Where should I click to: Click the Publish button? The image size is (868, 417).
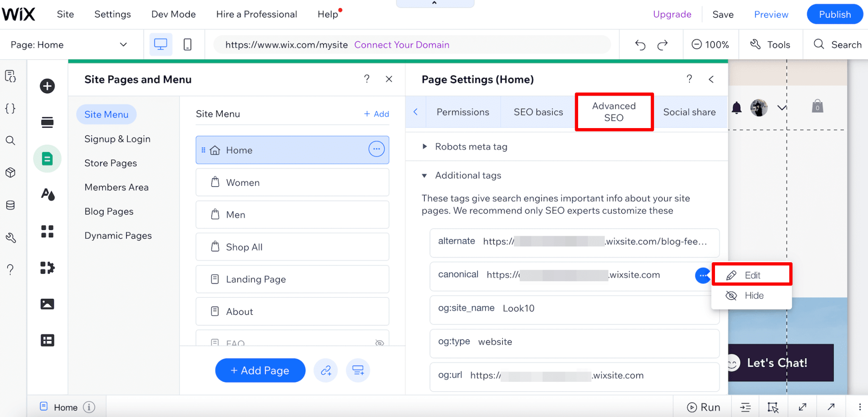(x=834, y=14)
